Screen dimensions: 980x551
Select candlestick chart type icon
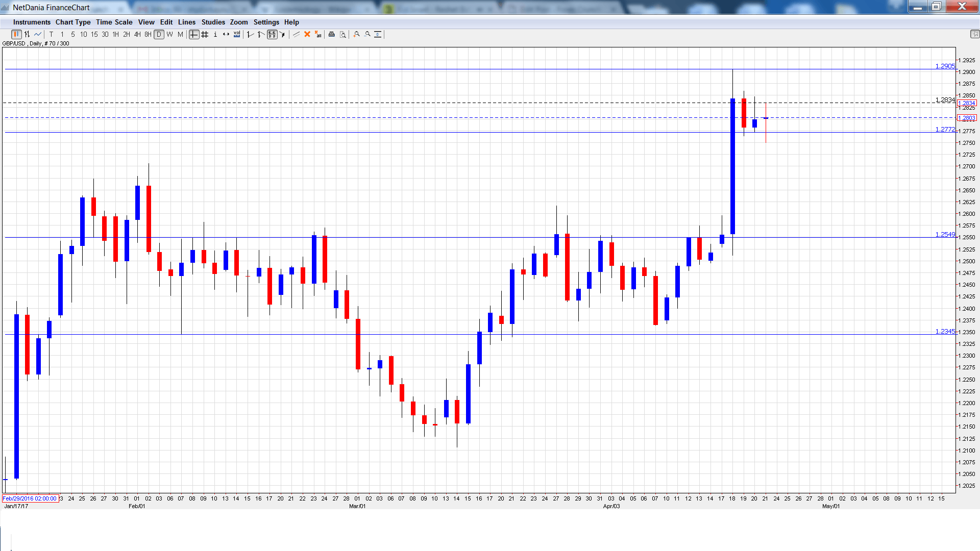click(16, 34)
